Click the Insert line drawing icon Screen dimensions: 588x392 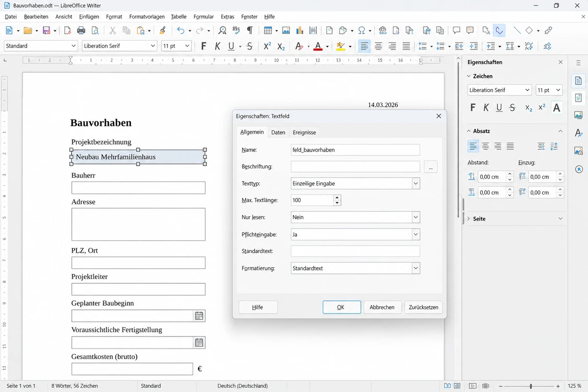tap(517, 30)
